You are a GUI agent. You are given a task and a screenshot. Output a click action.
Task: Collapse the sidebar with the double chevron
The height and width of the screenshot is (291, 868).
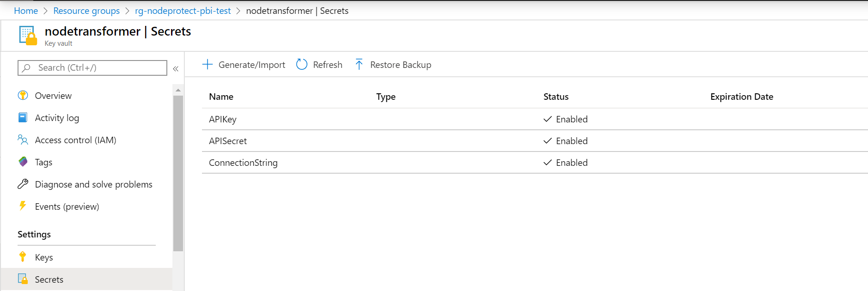pyautogui.click(x=176, y=69)
